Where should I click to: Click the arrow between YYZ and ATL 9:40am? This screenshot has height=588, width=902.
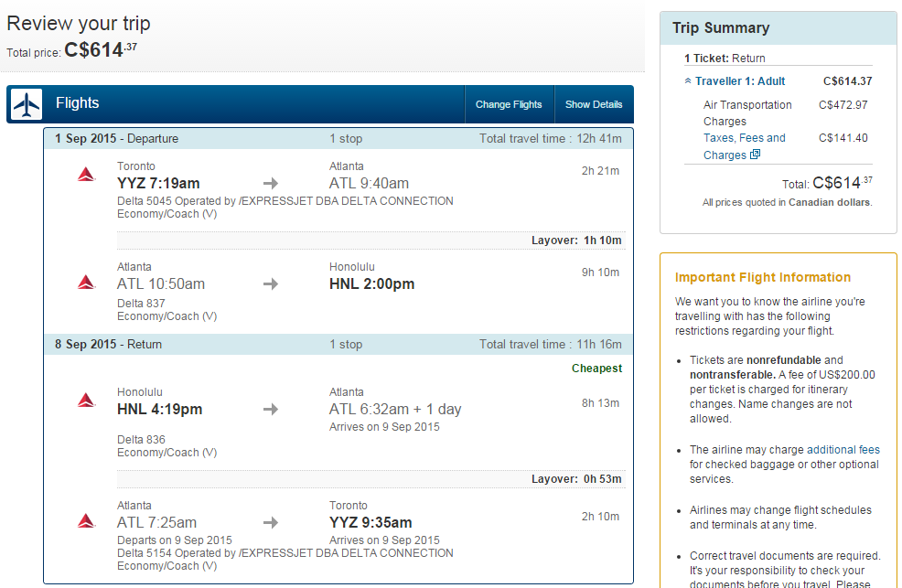(271, 184)
